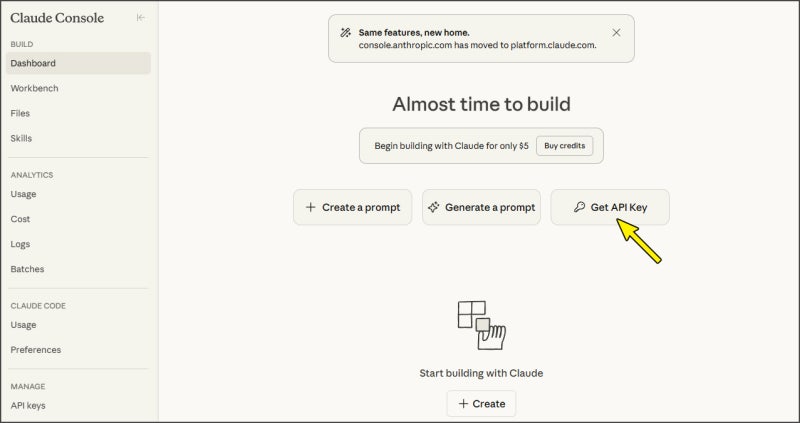Image resolution: width=800 pixels, height=423 pixels.
Task: Click the key icon in Get API Key
Action: pyautogui.click(x=579, y=207)
